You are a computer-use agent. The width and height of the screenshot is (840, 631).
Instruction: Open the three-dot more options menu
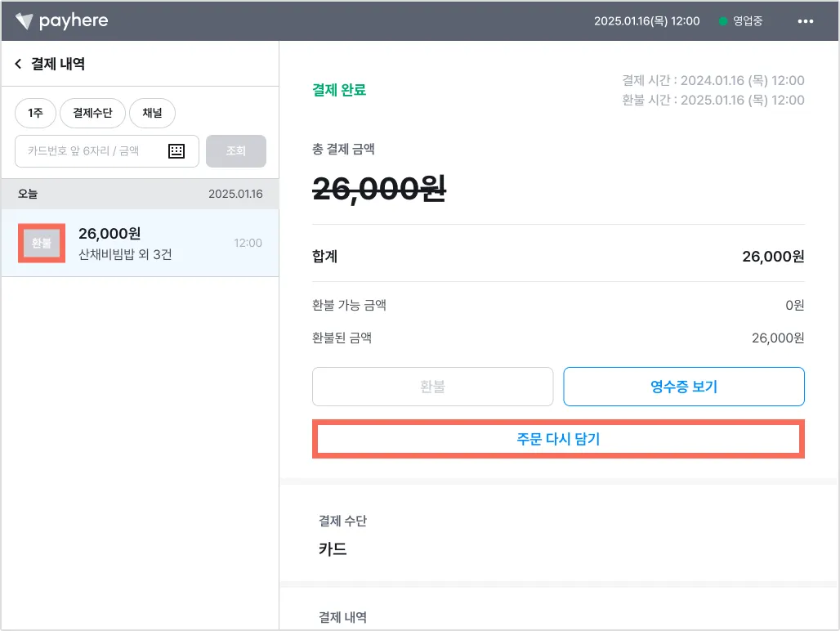[x=806, y=21]
